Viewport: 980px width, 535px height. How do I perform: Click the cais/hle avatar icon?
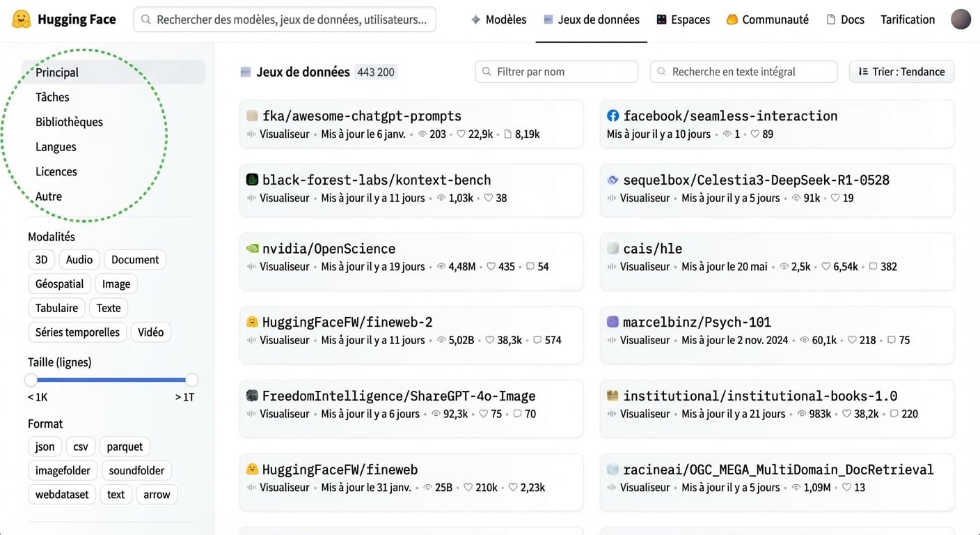tap(613, 249)
